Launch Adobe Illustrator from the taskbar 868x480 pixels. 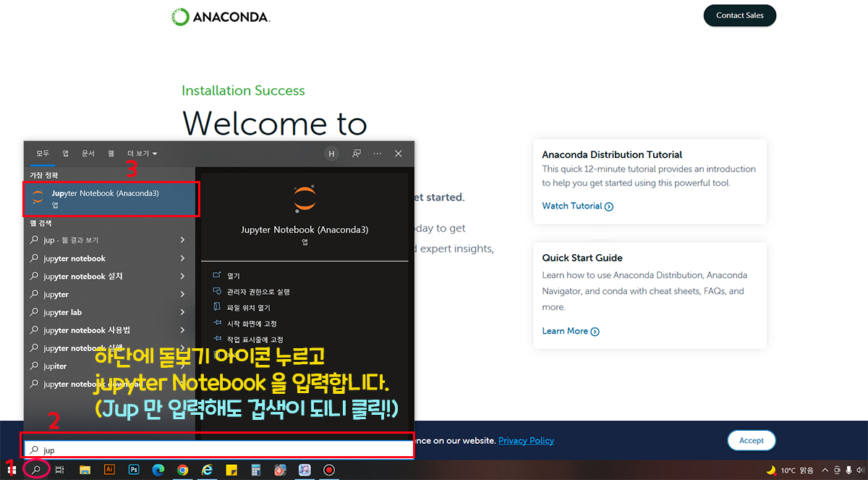click(109, 470)
